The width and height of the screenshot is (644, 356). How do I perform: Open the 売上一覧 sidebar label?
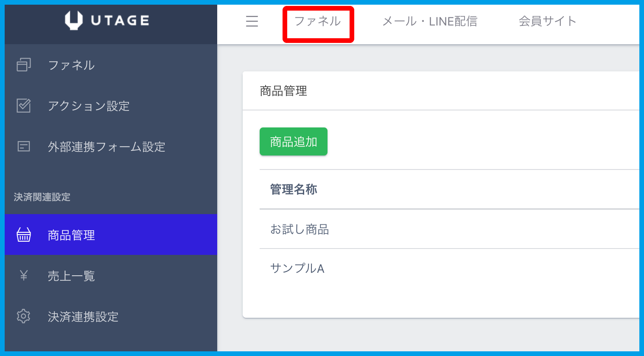[x=71, y=276]
